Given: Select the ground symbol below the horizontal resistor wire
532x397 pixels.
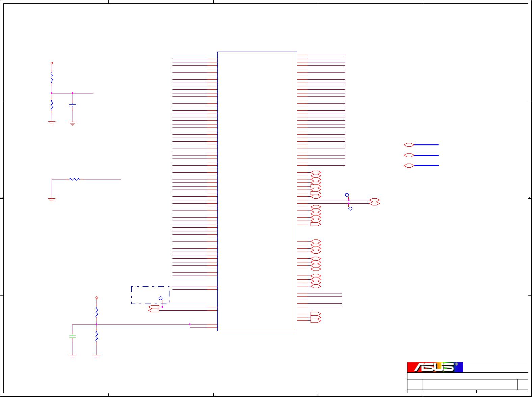Looking at the screenshot, I should 52,200.
